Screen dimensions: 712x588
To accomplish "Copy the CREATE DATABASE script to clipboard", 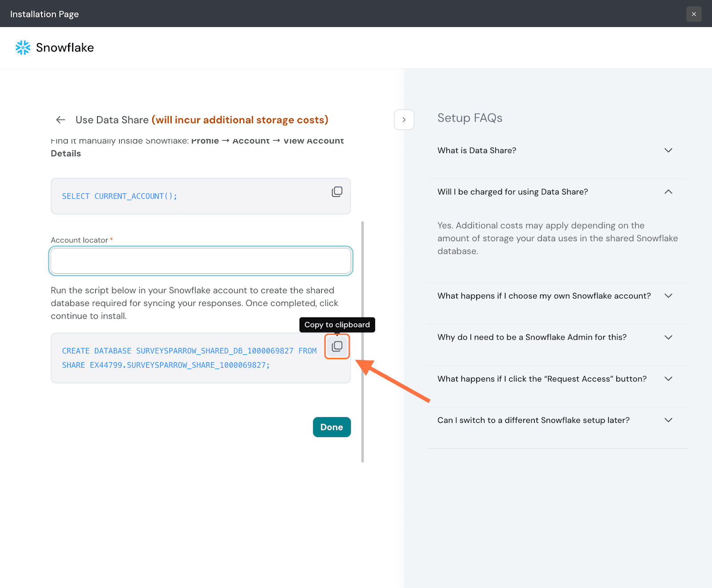I will point(337,346).
